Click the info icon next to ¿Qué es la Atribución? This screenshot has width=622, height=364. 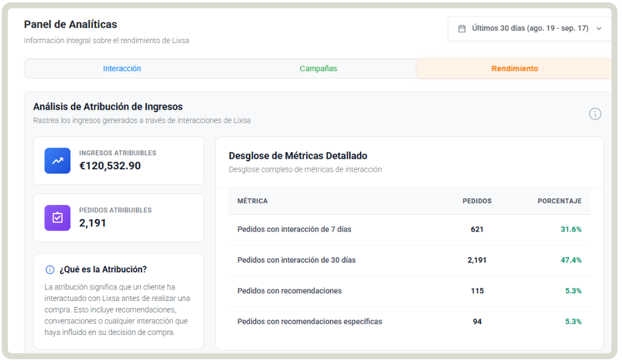[x=50, y=269]
